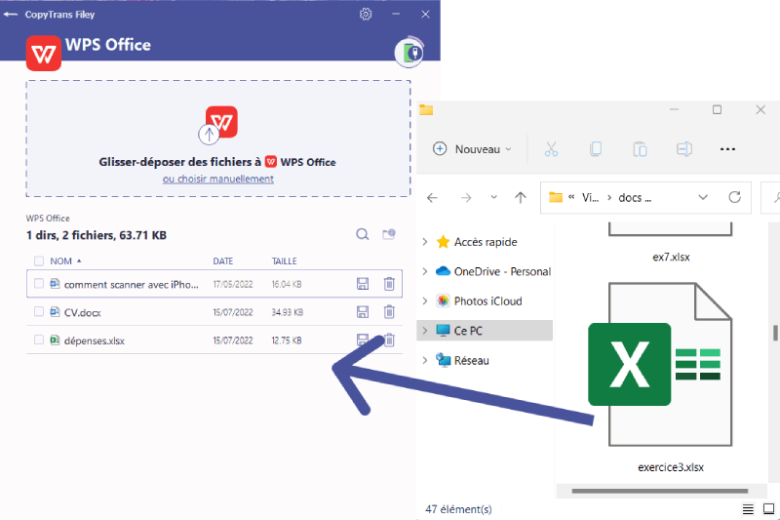Expand the Ce PC tree node

click(425, 330)
